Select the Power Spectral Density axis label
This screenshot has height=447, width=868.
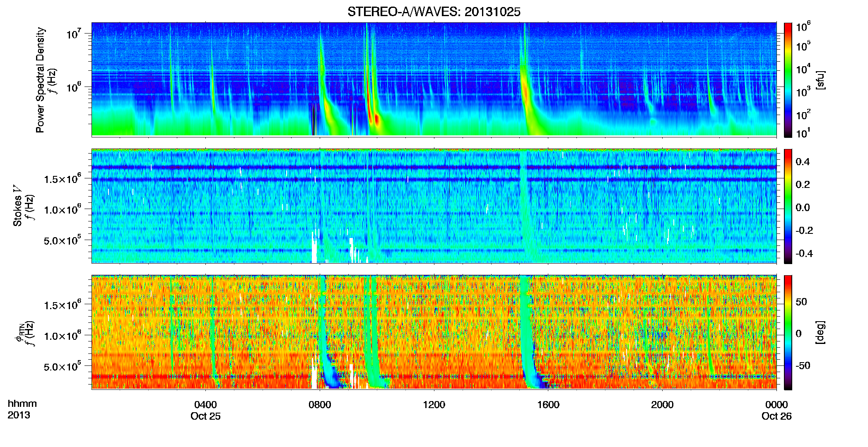40,80
